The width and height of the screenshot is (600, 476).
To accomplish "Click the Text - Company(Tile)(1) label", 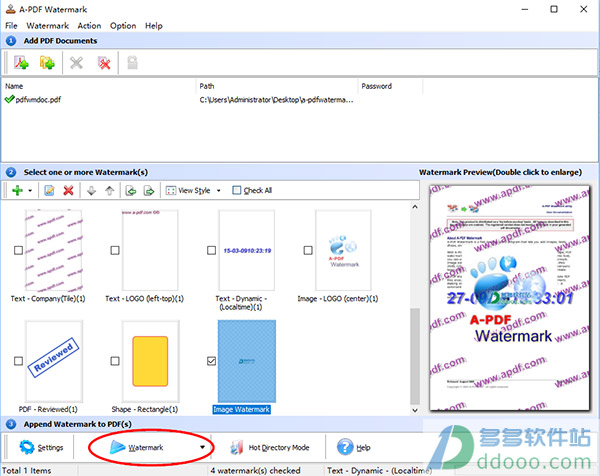I will point(48,299).
